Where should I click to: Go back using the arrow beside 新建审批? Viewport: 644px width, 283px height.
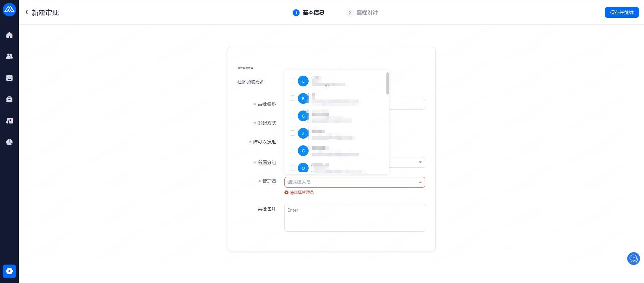click(x=26, y=12)
